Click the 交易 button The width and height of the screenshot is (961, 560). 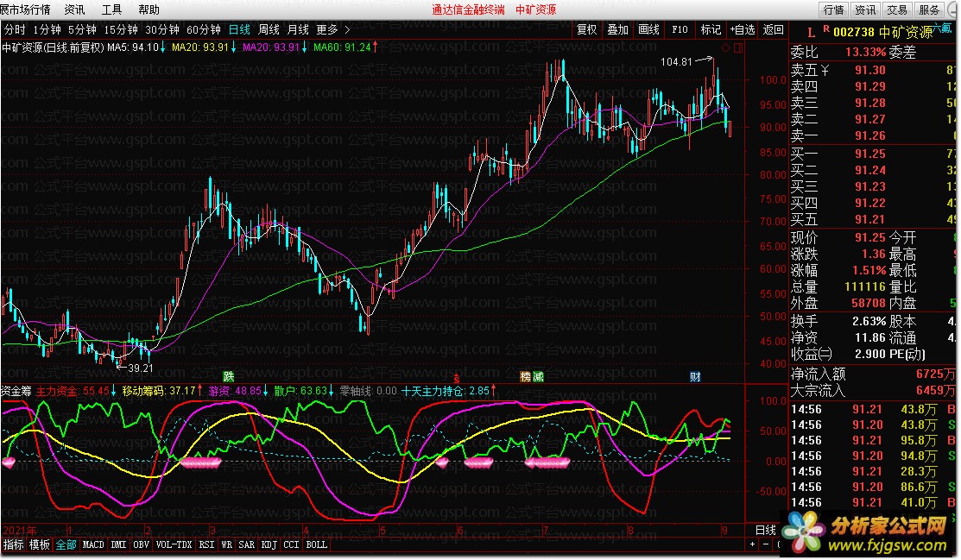[897, 9]
